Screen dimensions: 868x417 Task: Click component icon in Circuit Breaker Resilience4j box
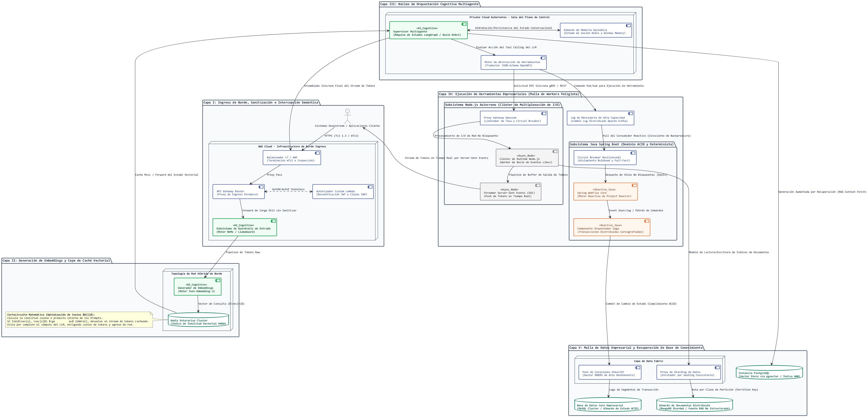coord(633,153)
